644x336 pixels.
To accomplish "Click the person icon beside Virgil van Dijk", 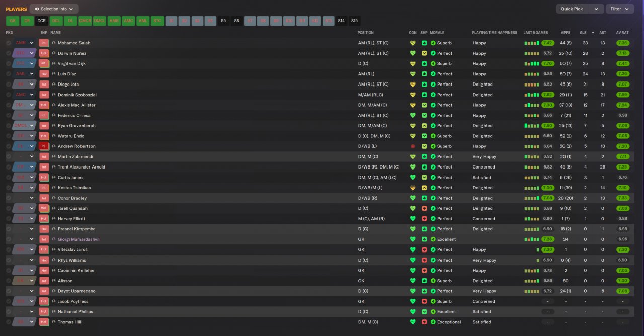I will click(54, 64).
